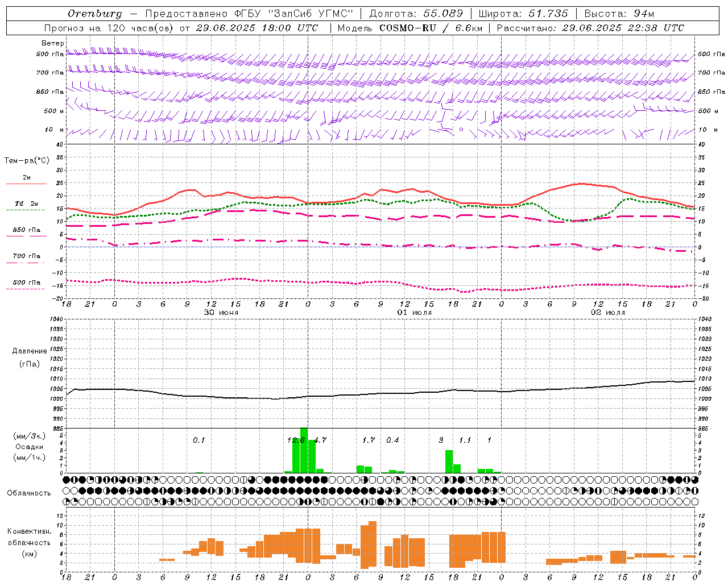The height and width of the screenshot is (582, 728).
Task: Click the "12.6" precipitation total value
Action: (x=296, y=440)
